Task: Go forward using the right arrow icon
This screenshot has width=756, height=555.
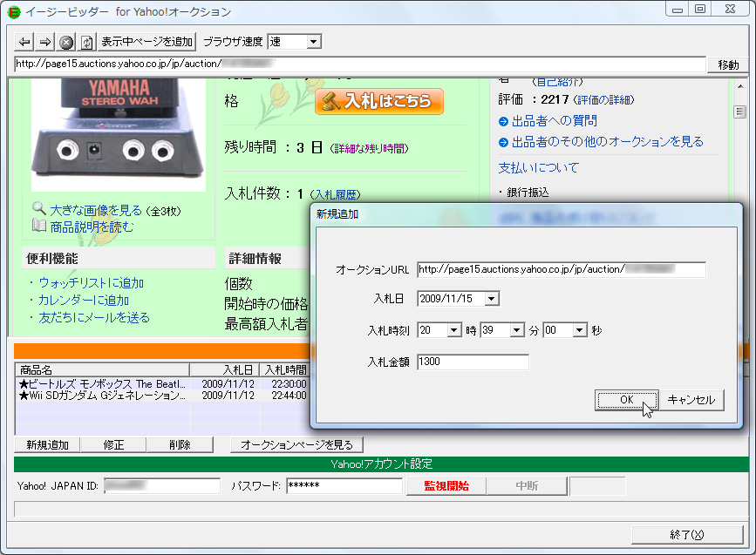Action: coord(44,41)
